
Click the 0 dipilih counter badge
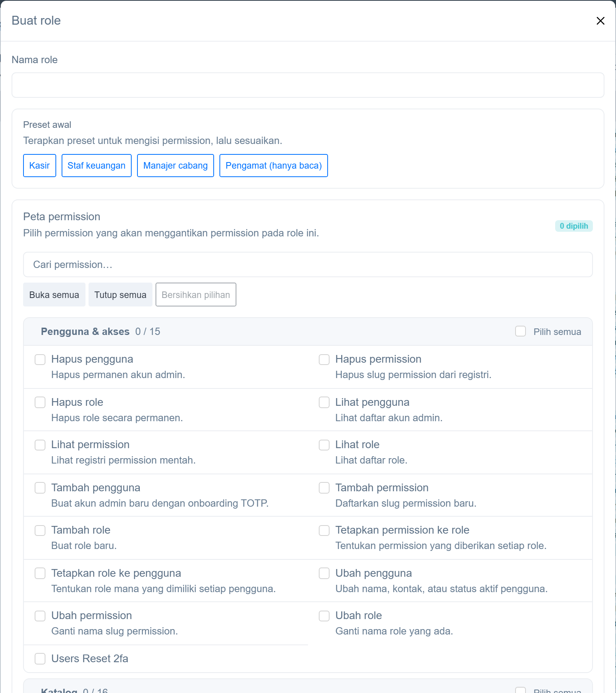coord(574,226)
